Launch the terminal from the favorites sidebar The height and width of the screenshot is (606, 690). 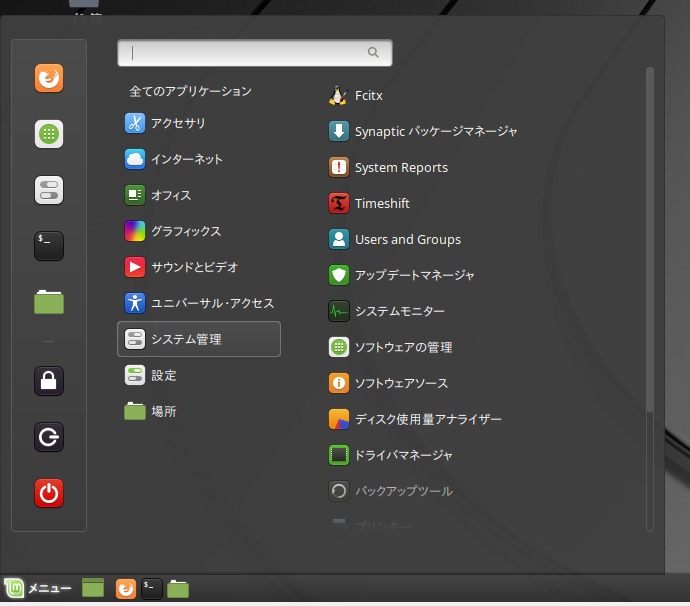coord(49,245)
